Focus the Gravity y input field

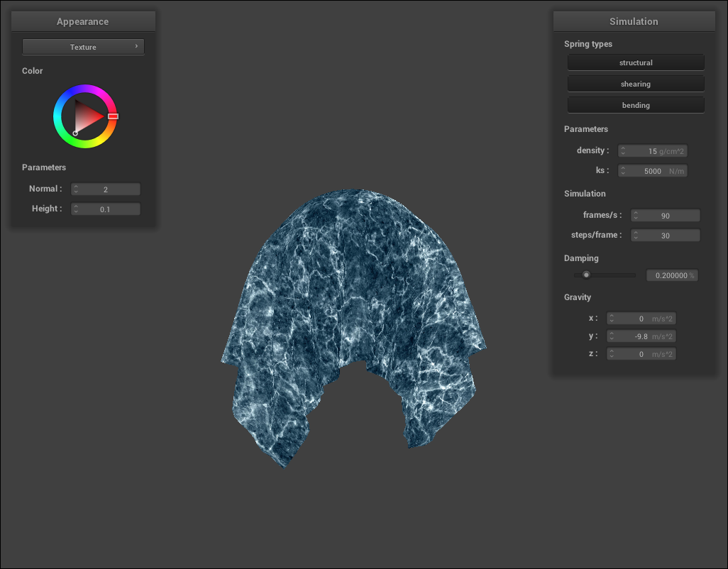tap(641, 336)
